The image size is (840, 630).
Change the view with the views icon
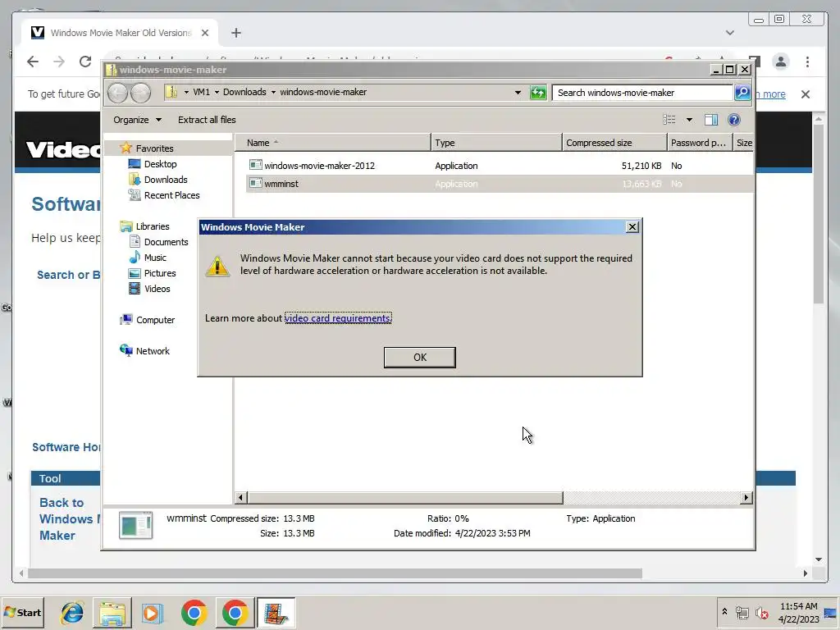point(669,120)
